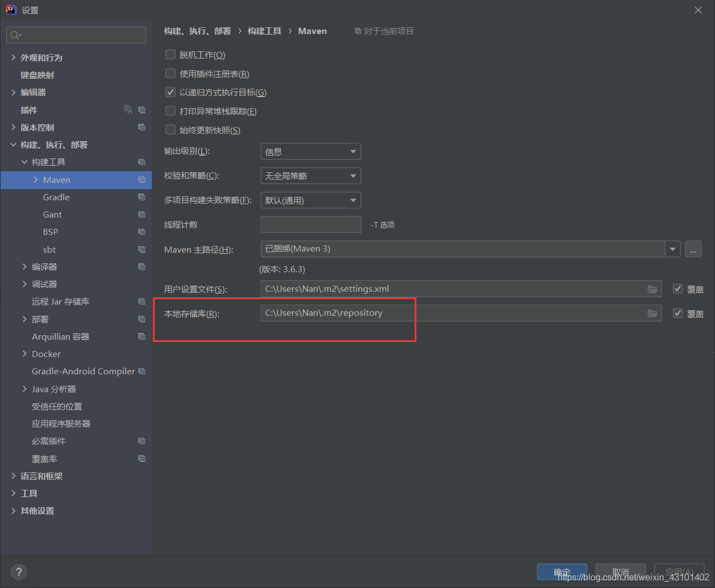Expand 编辑器 tree node
715x588 pixels.
tap(13, 92)
